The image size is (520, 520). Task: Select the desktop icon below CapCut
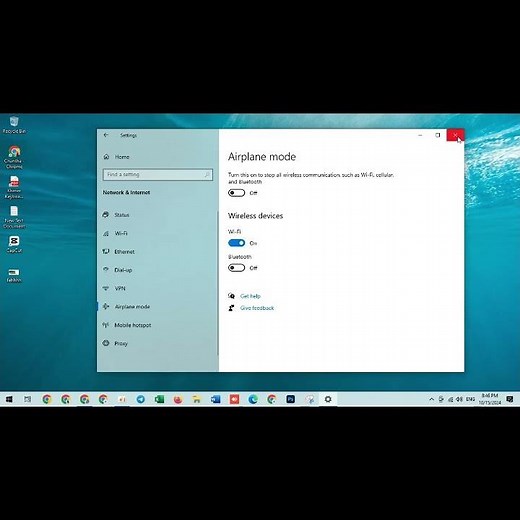pos(14,275)
